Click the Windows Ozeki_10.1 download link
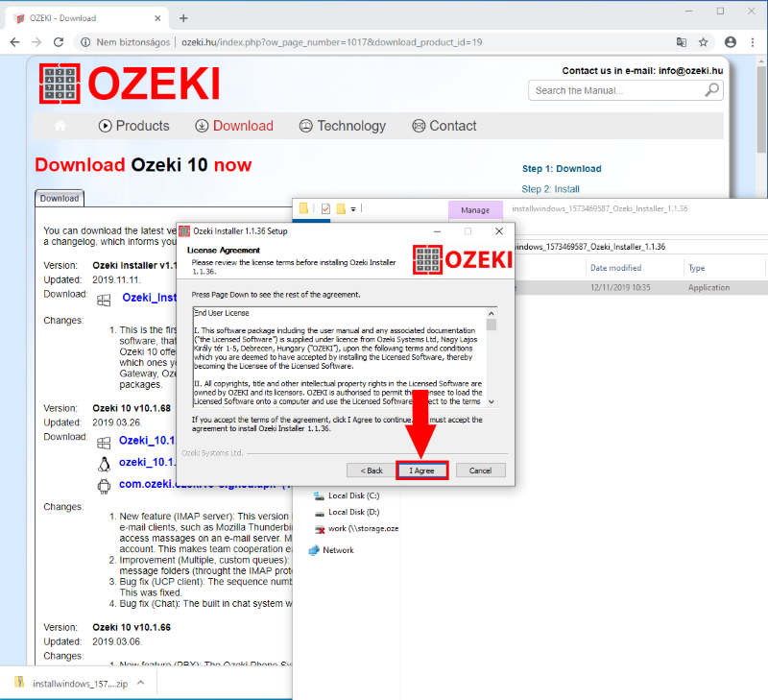The width and height of the screenshot is (768, 700). coord(147,441)
